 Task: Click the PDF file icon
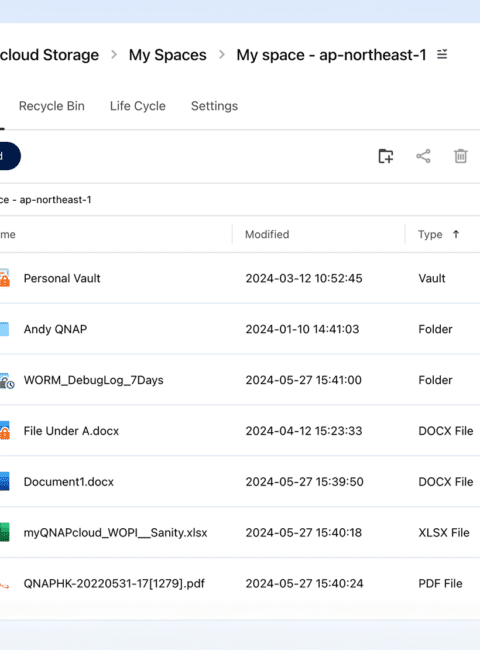(5, 585)
